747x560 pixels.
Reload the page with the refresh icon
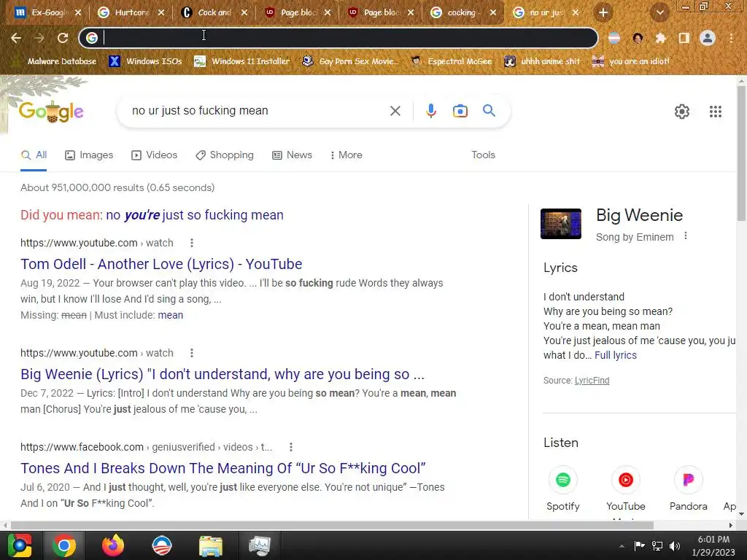[63, 38]
